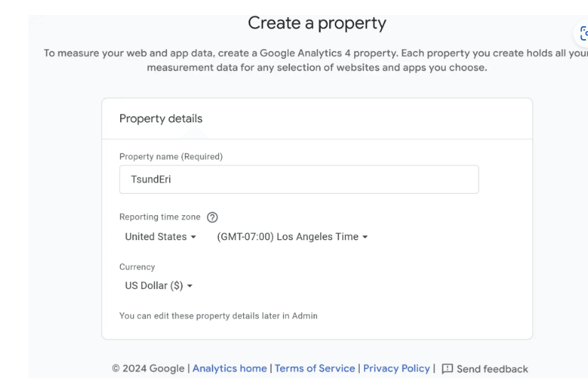Click the arrow beside Los Angeles Time
This screenshot has width=588, height=385.
(365, 237)
